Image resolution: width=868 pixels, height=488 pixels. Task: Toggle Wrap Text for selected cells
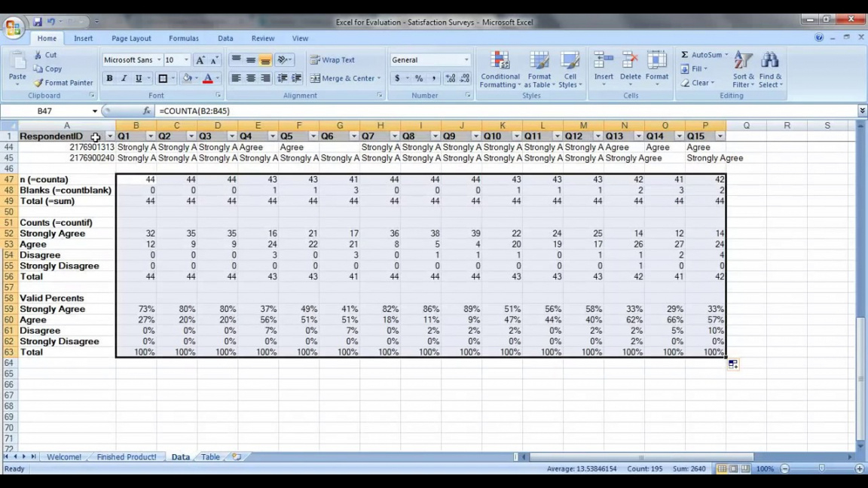332,60
